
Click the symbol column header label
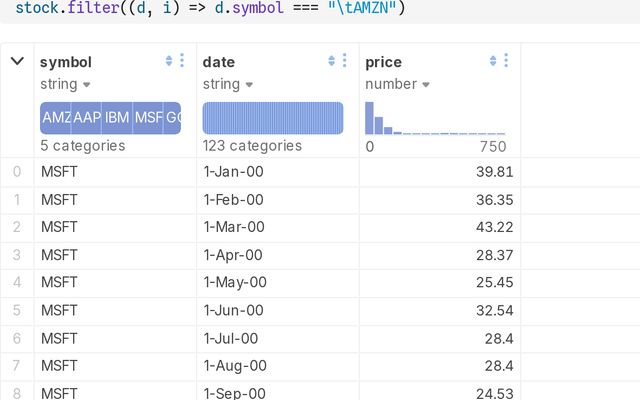click(65, 62)
